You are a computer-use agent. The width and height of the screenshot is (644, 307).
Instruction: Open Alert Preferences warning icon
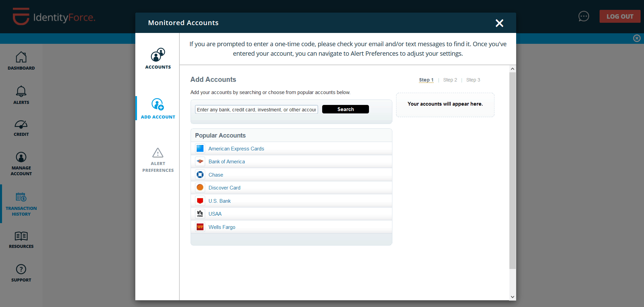tap(158, 153)
